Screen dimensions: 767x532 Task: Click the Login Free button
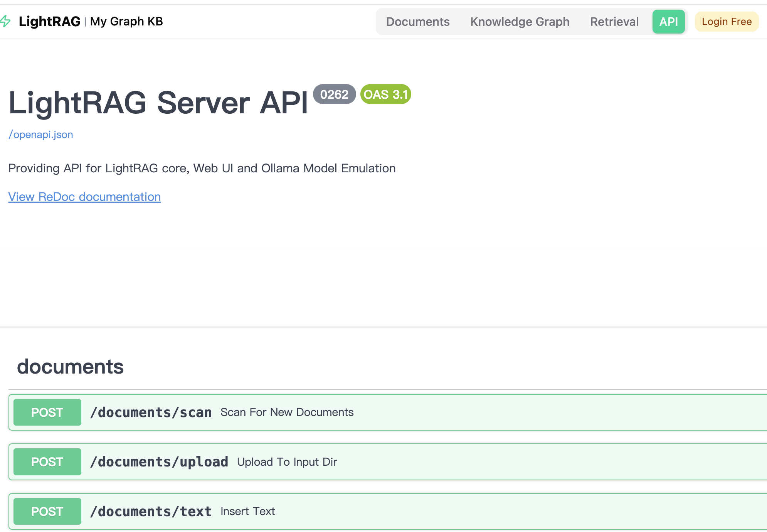click(726, 22)
